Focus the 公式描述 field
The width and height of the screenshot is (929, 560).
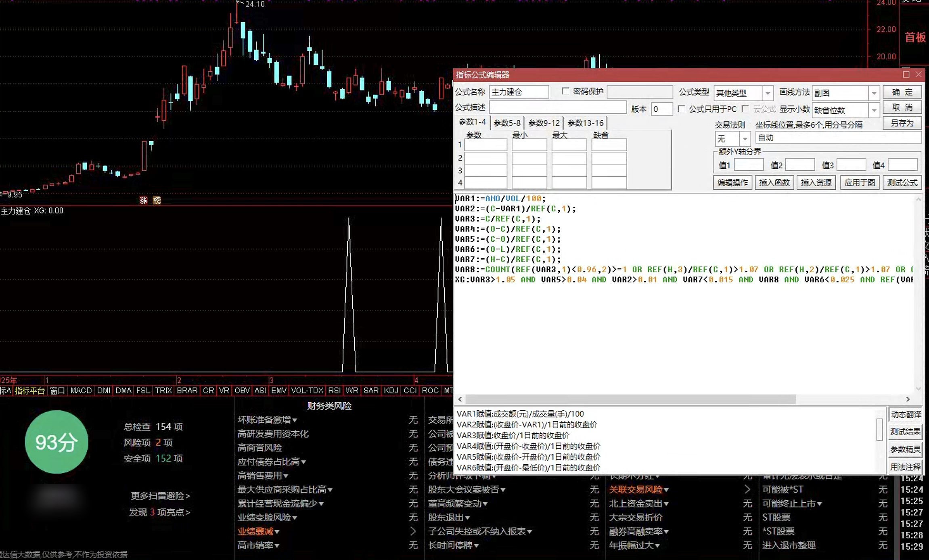point(558,107)
